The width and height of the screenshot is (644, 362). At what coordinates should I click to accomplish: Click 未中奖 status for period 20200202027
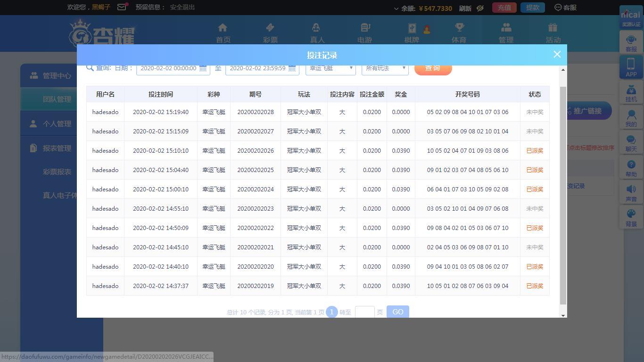pos(535,132)
